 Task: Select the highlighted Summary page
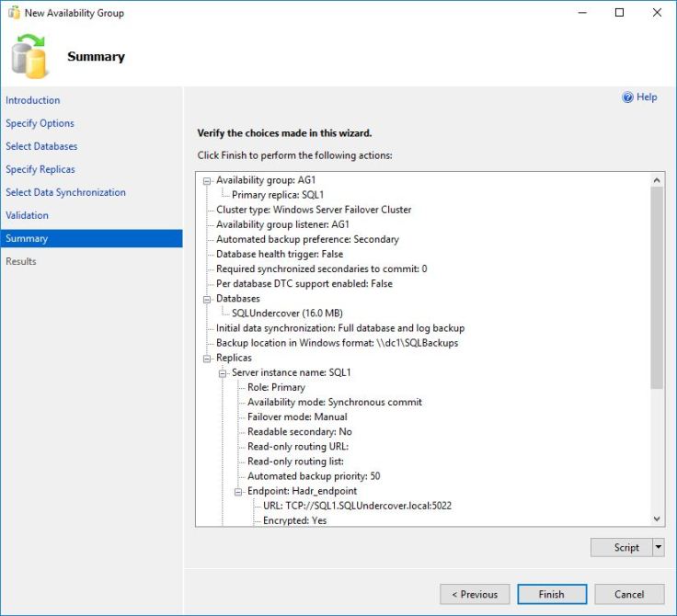point(92,238)
